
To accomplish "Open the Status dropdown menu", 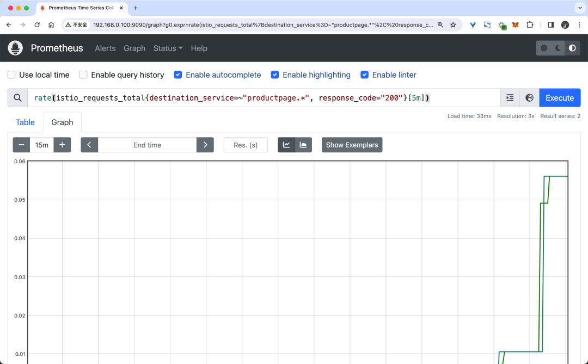I will pyautogui.click(x=168, y=48).
